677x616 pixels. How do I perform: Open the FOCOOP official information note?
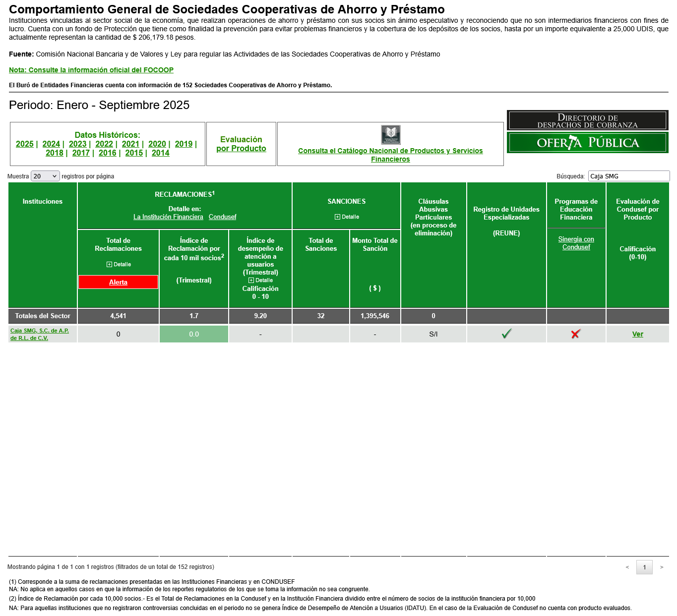coord(91,70)
